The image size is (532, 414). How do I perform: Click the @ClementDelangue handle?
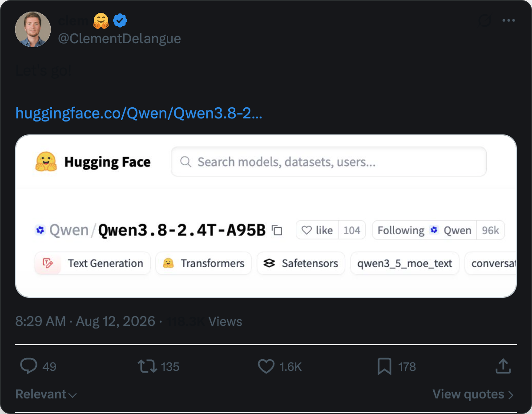(119, 38)
